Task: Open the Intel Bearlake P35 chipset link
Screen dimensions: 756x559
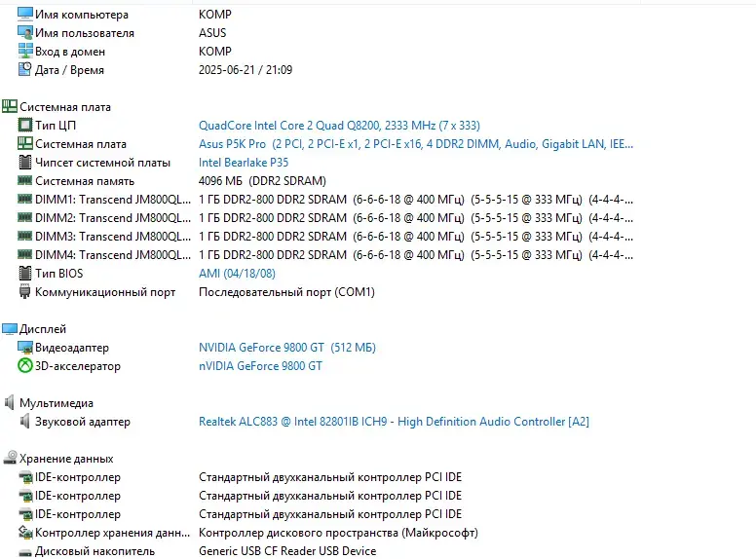Action: point(244,163)
